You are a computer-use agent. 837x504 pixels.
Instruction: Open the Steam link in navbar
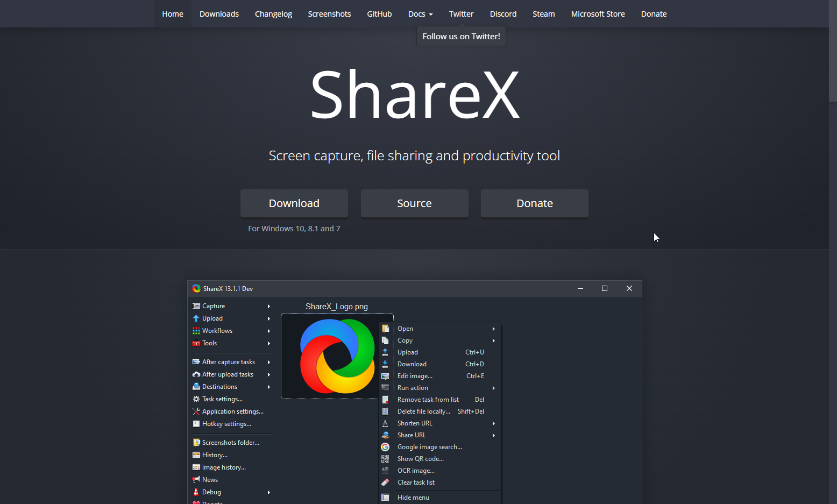(544, 14)
